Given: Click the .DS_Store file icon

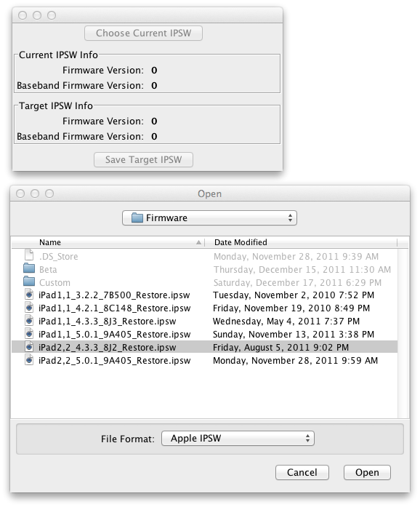Looking at the screenshot, I should pyautogui.click(x=29, y=255).
